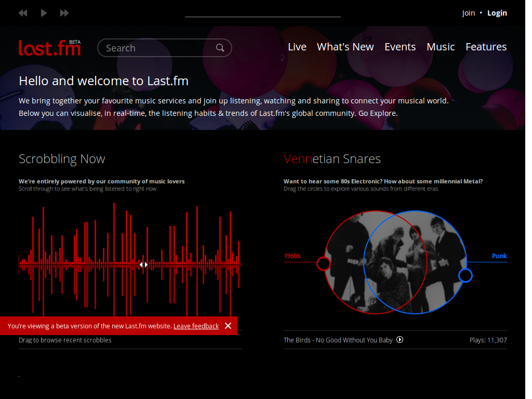Click the Last.fm logo

49,47
